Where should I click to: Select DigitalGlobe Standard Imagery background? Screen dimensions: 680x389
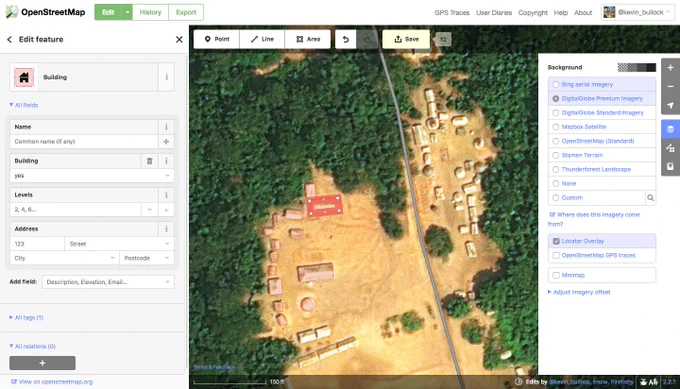(x=602, y=113)
